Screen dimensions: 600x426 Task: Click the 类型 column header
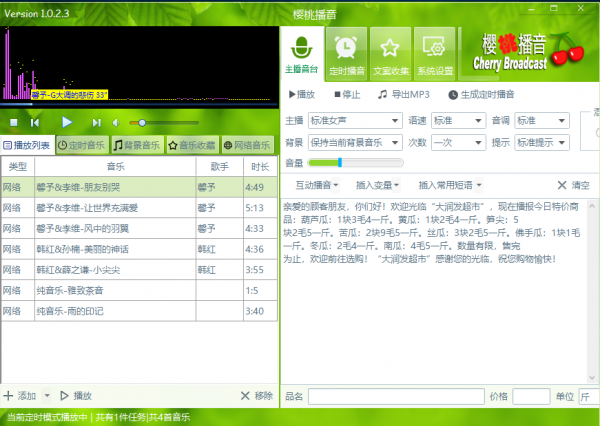click(x=18, y=166)
